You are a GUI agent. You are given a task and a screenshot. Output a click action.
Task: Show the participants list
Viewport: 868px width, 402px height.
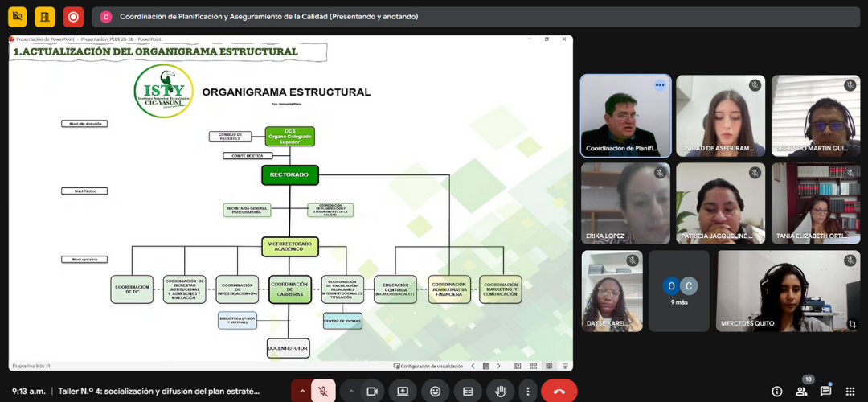pos(801,391)
